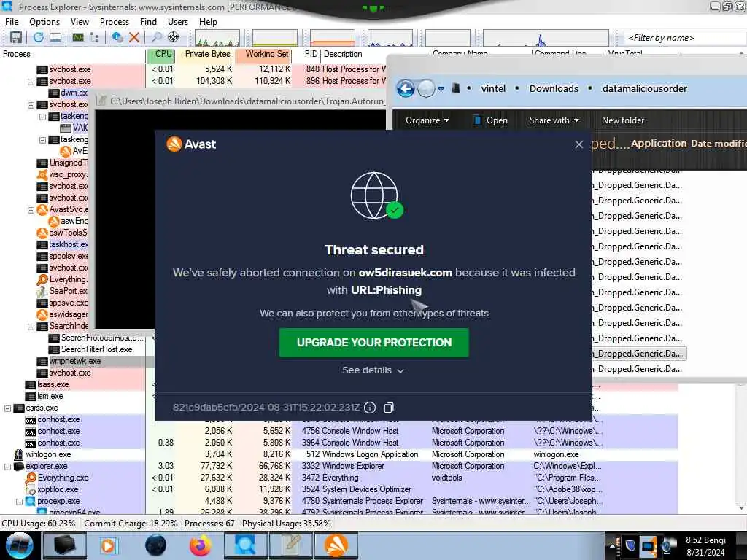Collapse the AvastSvc tree node
The image size is (747, 560).
point(31,210)
